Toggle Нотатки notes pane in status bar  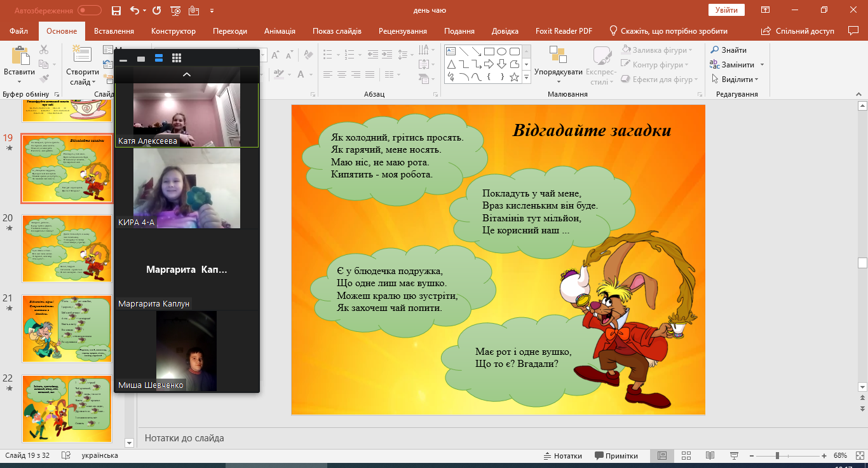coord(563,456)
